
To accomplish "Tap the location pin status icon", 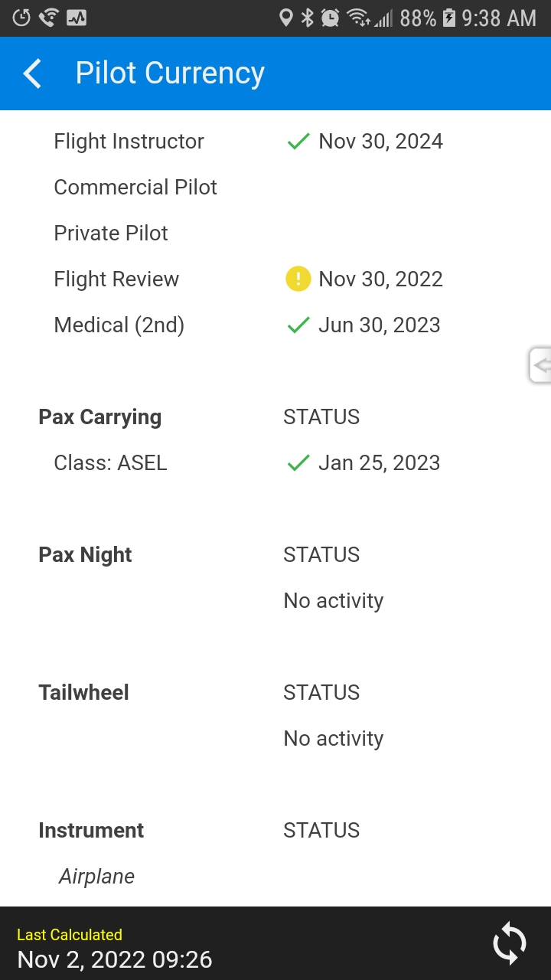I will click(285, 18).
